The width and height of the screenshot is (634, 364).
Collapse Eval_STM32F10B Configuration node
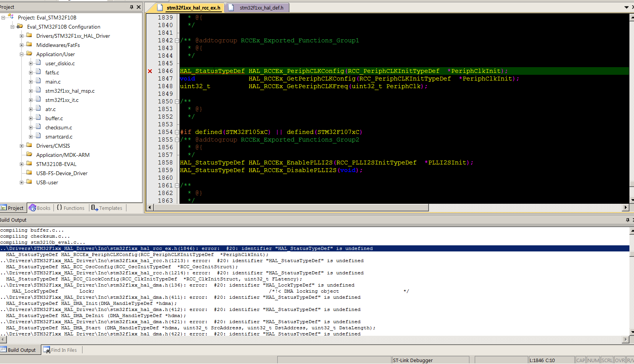12,27
